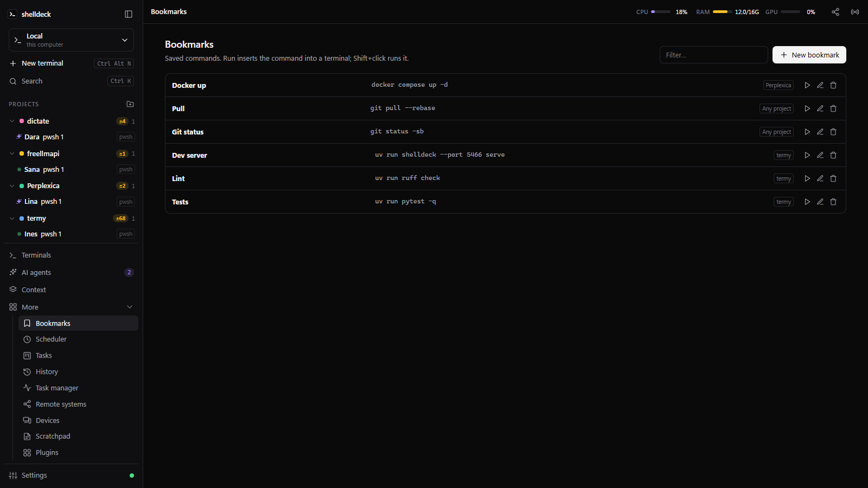Run the Pull bookmark
This screenshot has width=868, height=488.
point(807,108)
